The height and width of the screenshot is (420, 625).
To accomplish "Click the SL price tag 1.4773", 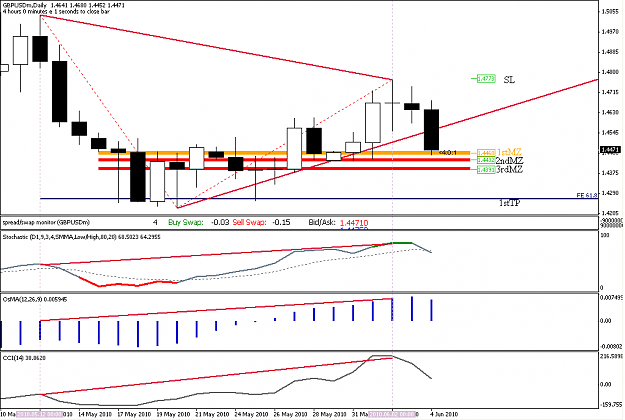I will click(x=486, y=79).
